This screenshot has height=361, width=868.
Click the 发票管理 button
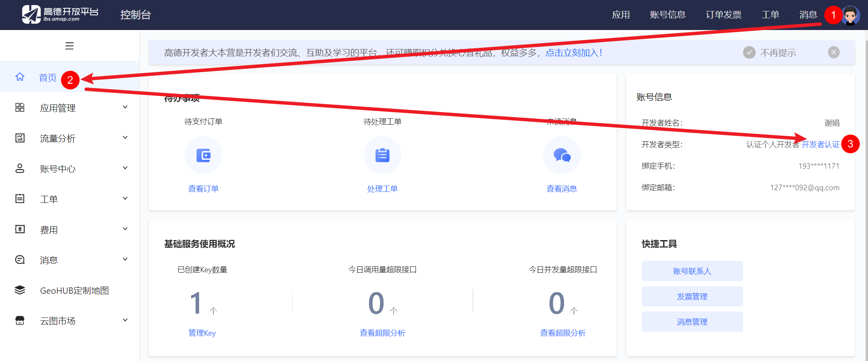[692, 296]
